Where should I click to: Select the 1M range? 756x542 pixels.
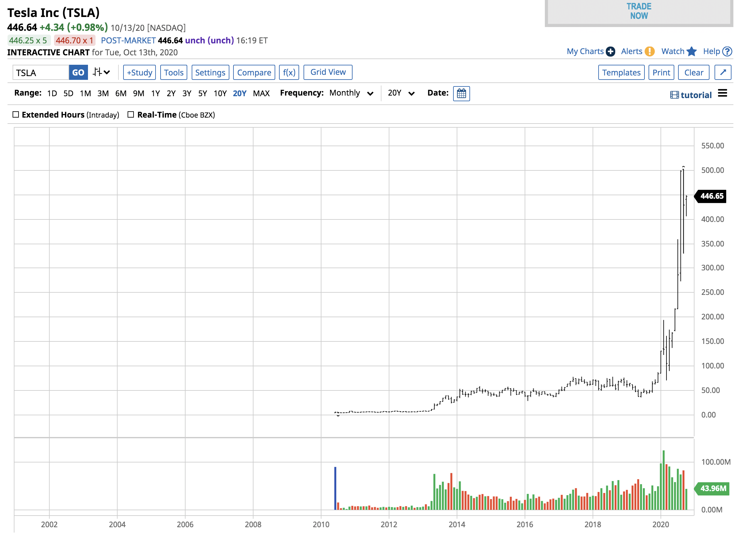85,93
